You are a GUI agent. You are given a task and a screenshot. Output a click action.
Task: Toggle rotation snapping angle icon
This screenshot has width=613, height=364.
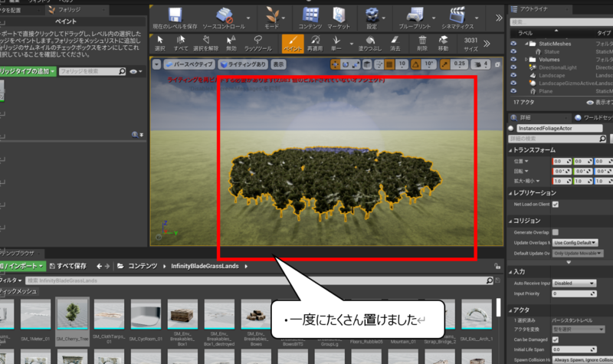tap(415, 64)
